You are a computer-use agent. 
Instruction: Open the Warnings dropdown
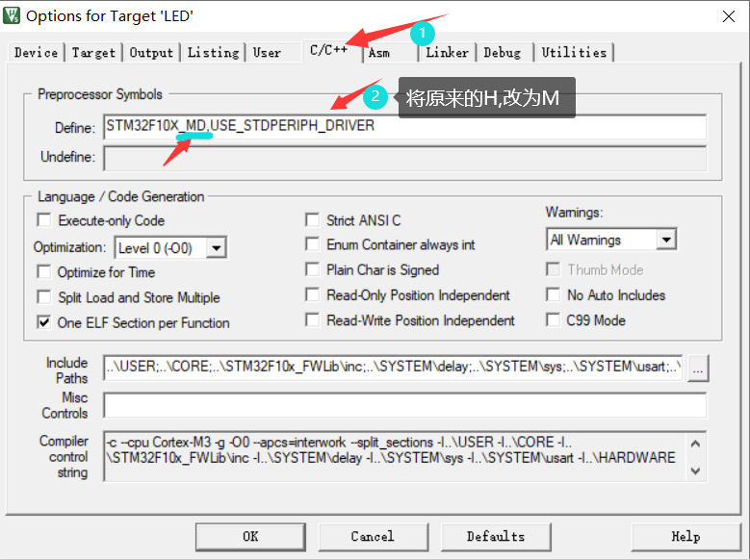pos(666,240)
